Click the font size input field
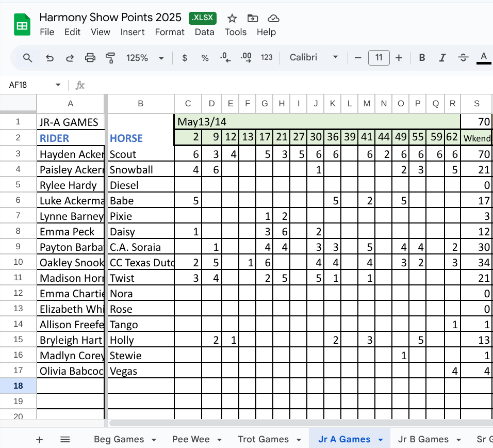Screen dimensions: 493x448 point(379,58)
